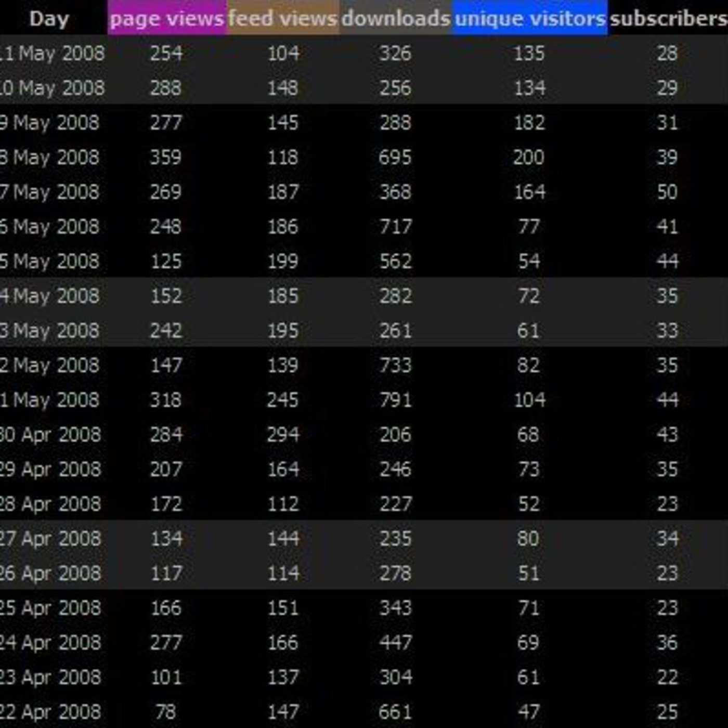
Task: Click the downloads value 717
Action: coord(395,226)
